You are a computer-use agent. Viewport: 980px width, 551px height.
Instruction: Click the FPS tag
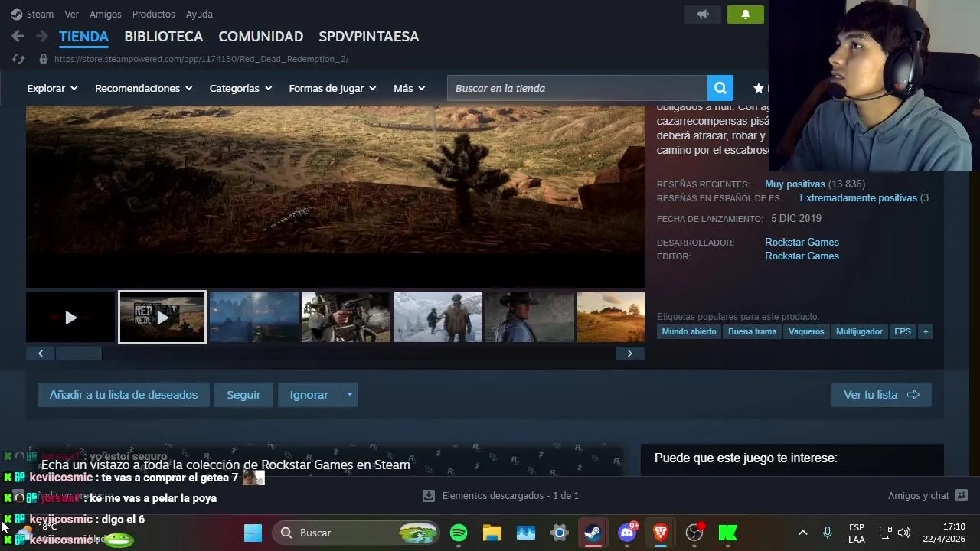pyautogui.click(x=903, y=331)
